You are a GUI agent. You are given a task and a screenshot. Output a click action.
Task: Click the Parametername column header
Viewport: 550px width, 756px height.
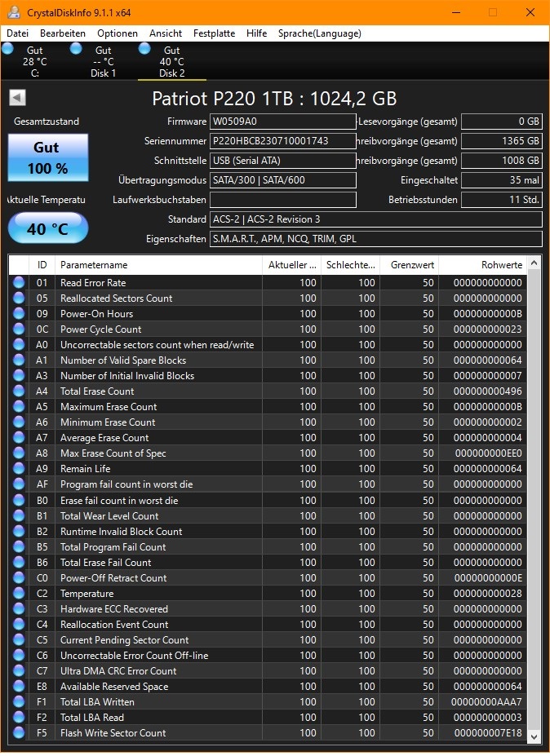(159, 265)
